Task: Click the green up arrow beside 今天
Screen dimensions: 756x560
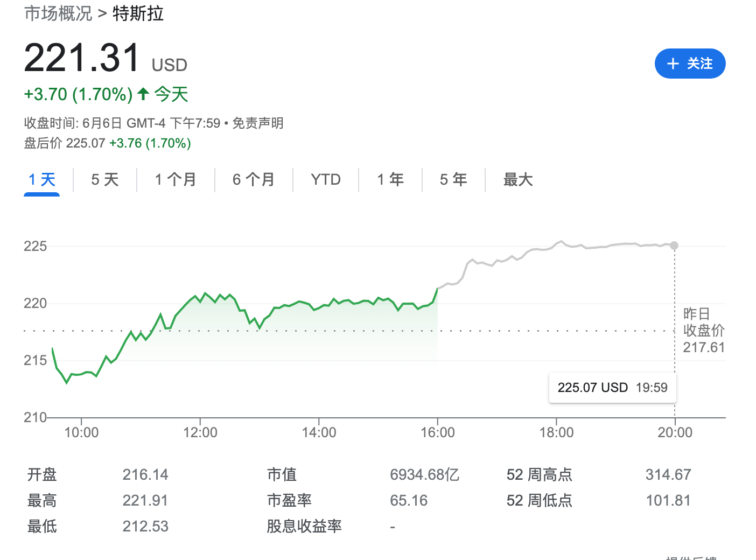Action: [143, 94]
